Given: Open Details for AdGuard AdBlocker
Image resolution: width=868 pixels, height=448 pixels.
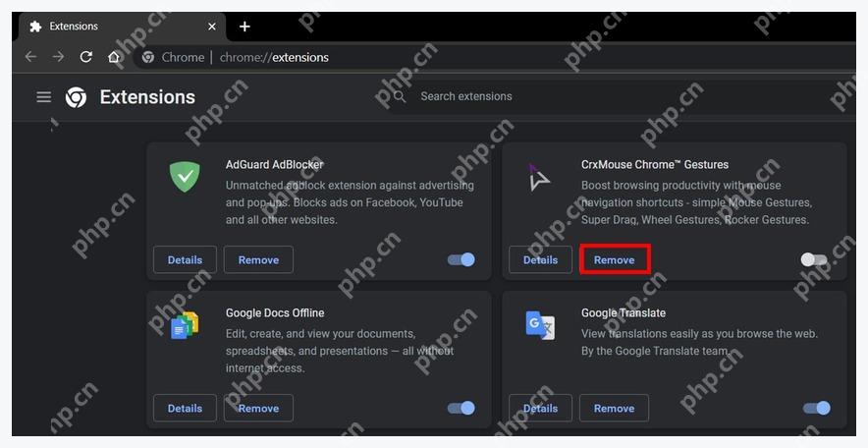Looking at the screenshot, I should coord(185,259).
